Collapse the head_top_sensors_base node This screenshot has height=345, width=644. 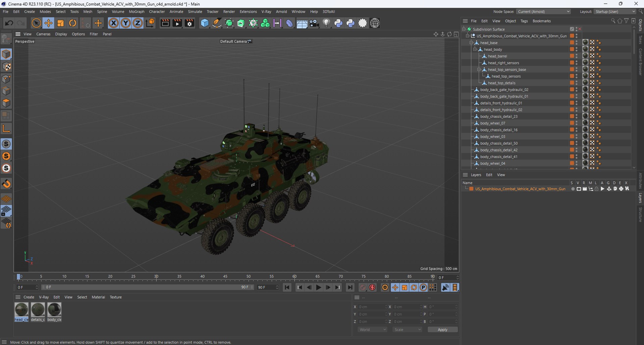point(479,69)
